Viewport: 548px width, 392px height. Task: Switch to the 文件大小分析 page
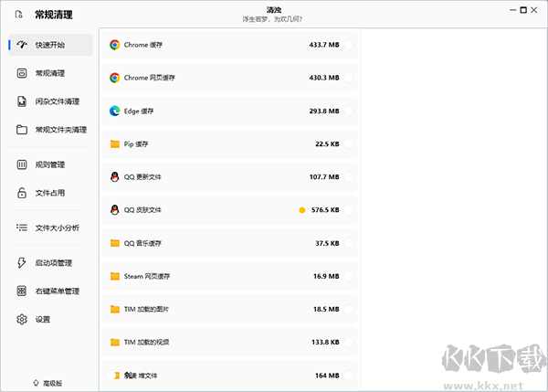[x=57, y=228]
